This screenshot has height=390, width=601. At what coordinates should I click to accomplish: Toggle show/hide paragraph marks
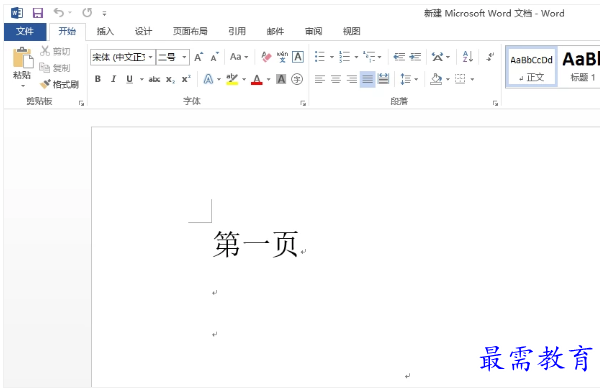tap(490, 57)
